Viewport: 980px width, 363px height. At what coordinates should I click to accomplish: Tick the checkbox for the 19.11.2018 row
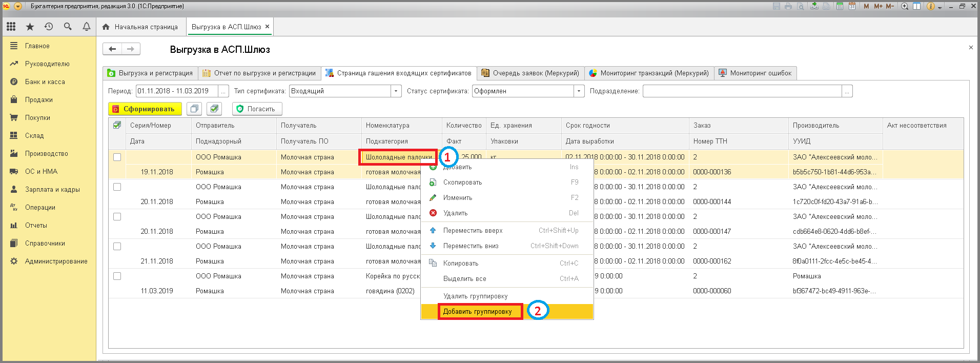click(x=117, y=157)
